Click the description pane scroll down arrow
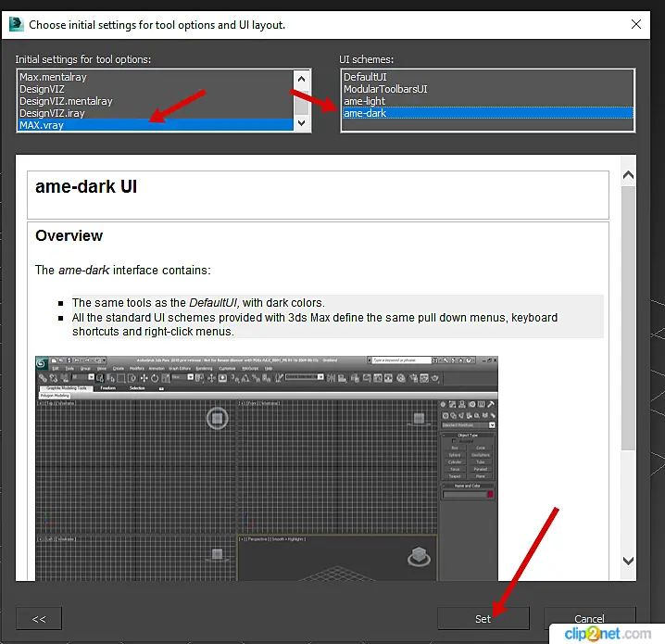The height and width of the screenshot is (644, 665). (628, 561)
